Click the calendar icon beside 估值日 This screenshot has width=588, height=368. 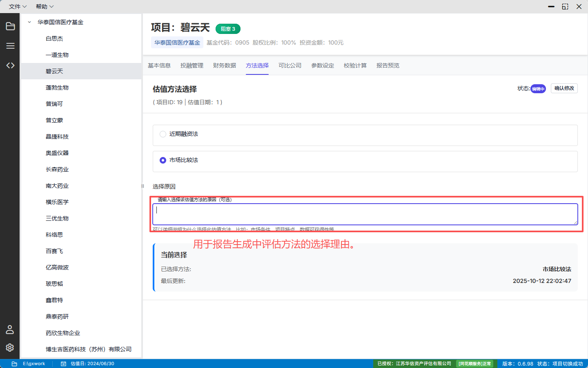pos(63,364)
